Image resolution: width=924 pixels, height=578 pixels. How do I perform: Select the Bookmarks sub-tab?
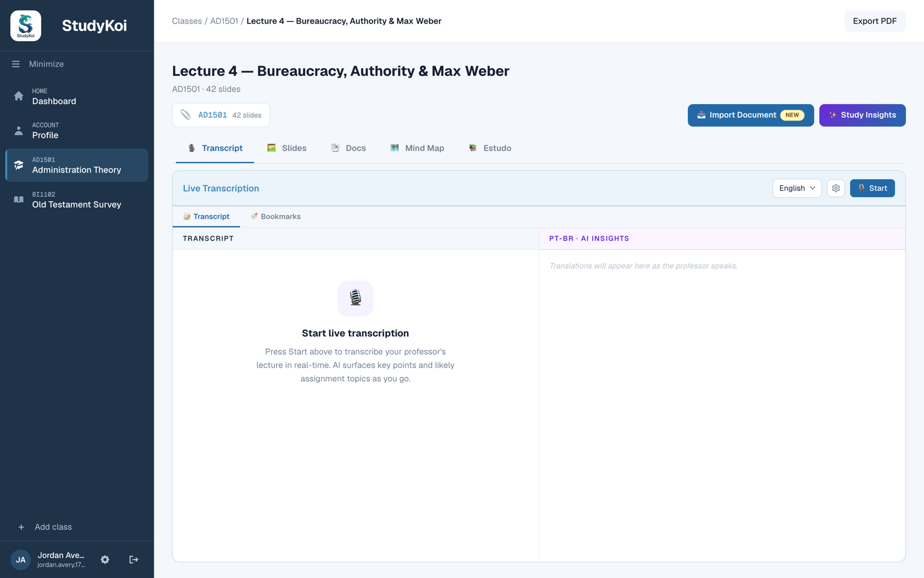(276, 217)
